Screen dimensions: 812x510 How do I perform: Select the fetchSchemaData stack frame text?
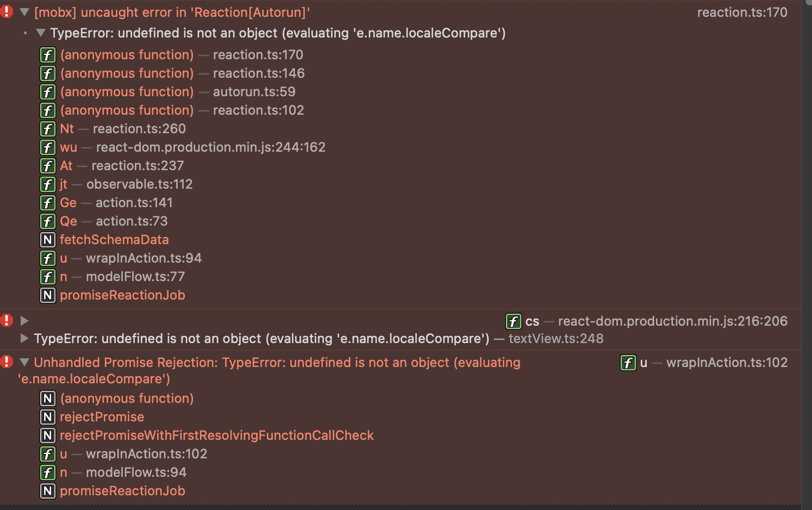[x=114, y=240]
